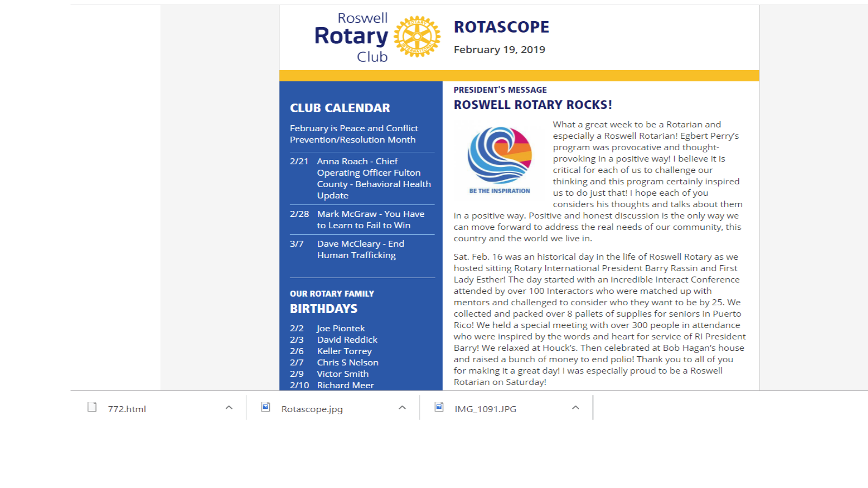Expand options for 772.html download

tap(229, 408)
